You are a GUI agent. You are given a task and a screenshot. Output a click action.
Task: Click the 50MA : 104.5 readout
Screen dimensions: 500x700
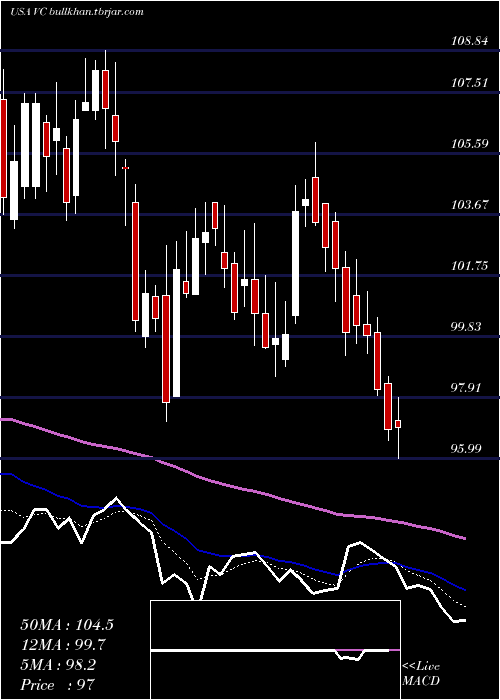pos(67,625)
